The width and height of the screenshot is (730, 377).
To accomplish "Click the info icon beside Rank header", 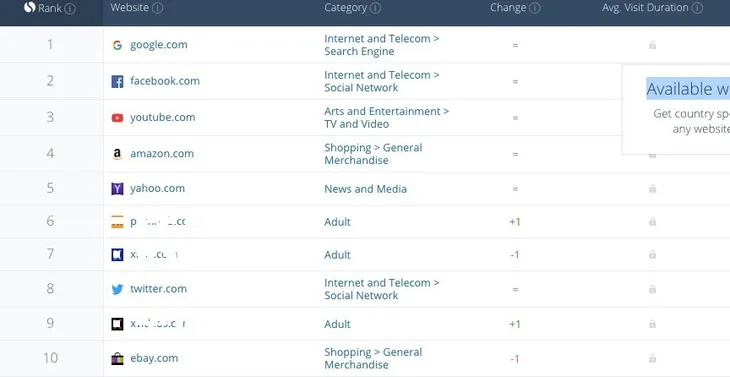I will 70,8.
